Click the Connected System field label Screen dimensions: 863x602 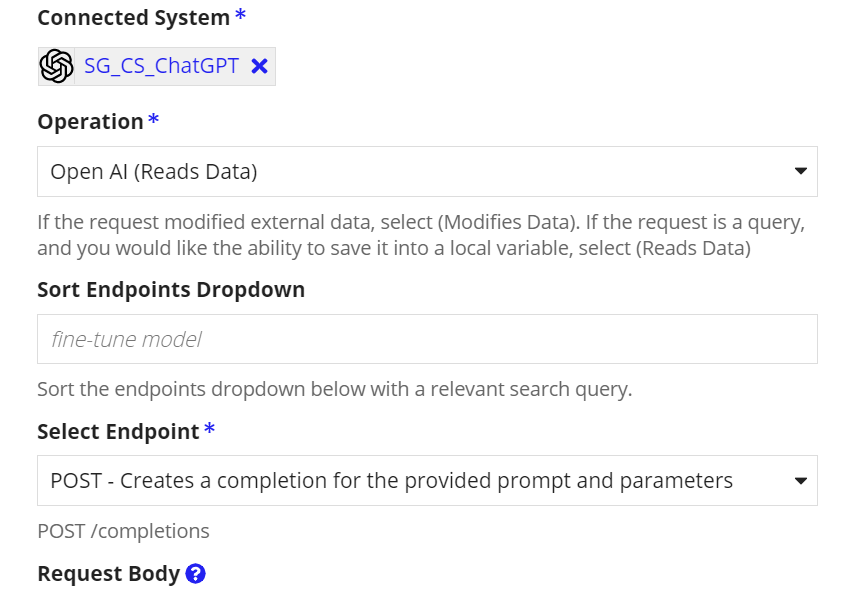point(133,18)
